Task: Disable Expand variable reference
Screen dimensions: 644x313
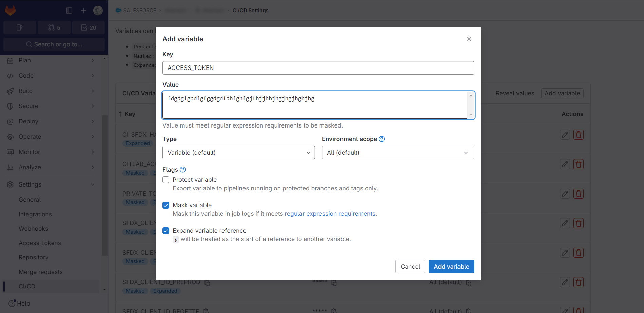Action: coord(166,230)
